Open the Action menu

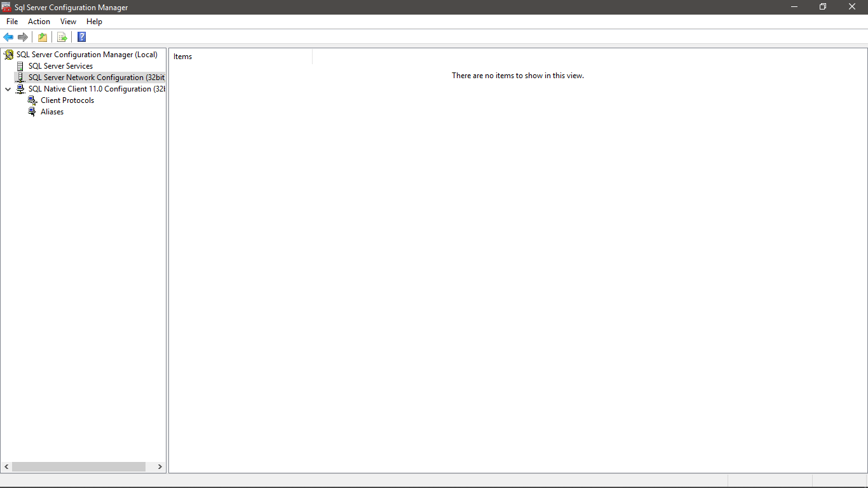tap(39, 22)
